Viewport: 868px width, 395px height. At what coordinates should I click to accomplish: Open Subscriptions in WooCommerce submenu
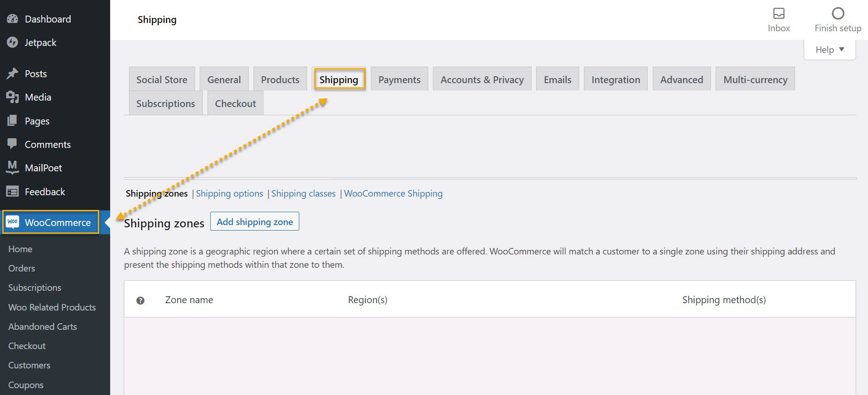coord(35,288)
